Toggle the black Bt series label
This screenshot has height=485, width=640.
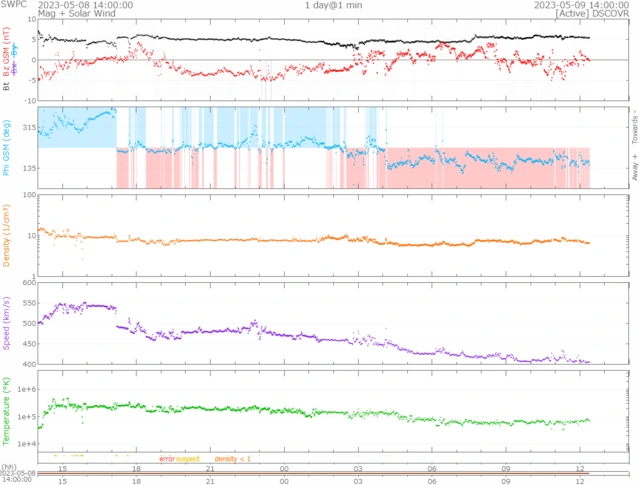click(x=7, y=86)
